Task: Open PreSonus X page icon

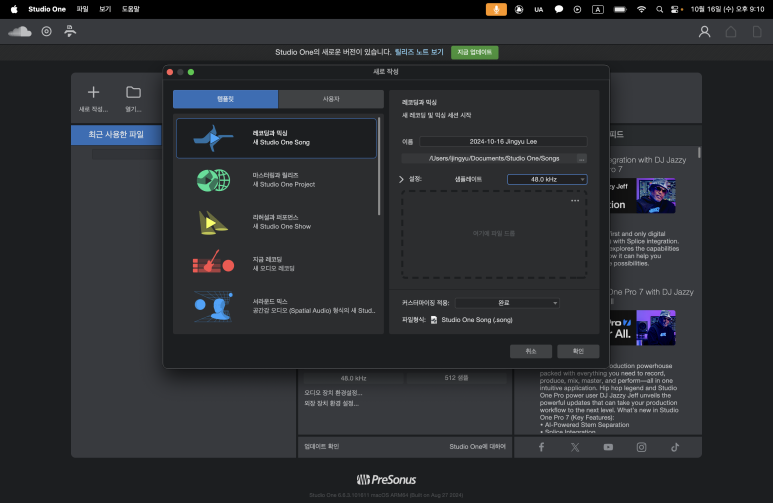Action: pyautogui.click(x=575, y=447)
